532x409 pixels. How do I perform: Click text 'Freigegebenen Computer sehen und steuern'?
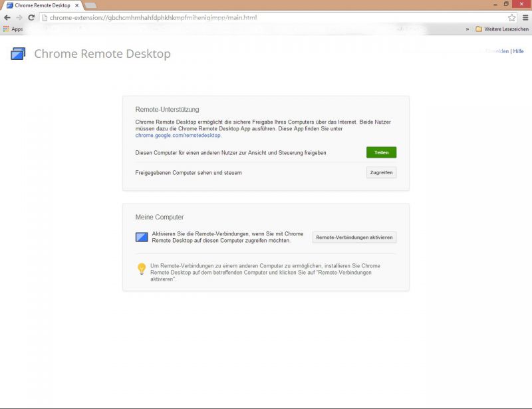tap(189, 173)
